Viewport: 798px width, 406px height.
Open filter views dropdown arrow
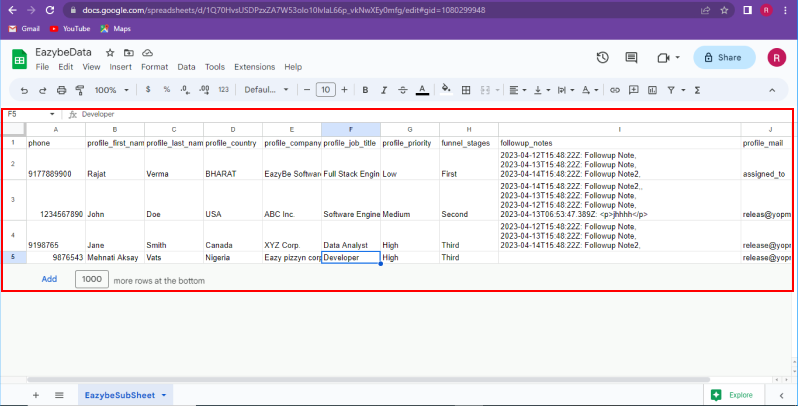[683, 90]
